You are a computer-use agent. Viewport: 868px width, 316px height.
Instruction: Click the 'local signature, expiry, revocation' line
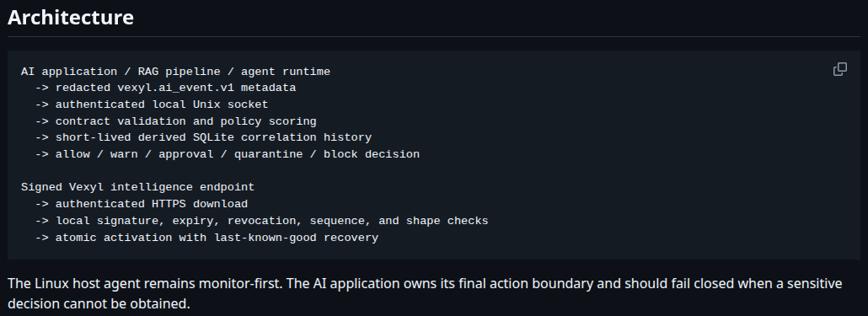click(x=261, y=221)
